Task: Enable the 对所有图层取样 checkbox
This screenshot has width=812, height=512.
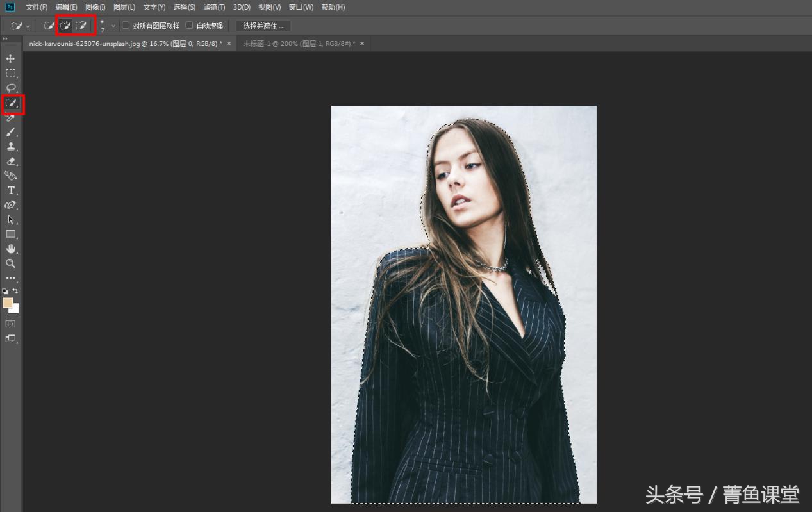Action: tap(126, 26)
